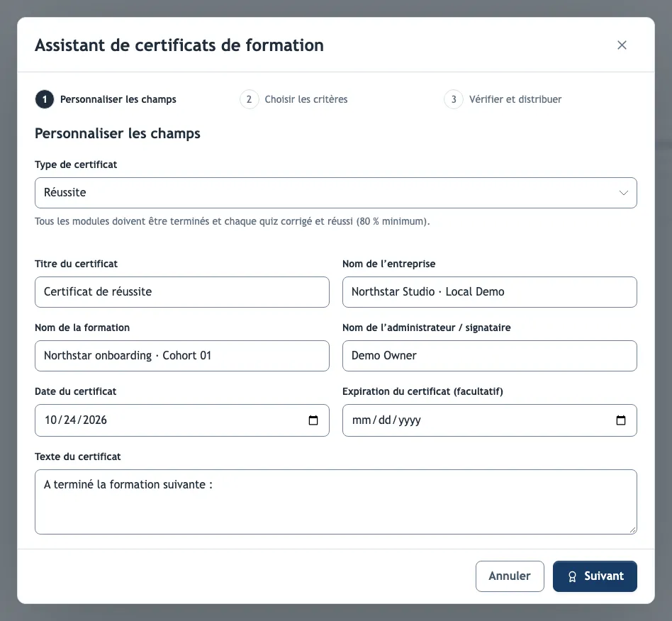Open the Type de certificat dropdown
This screenshot has width=672, height=621.
[335, 193]
